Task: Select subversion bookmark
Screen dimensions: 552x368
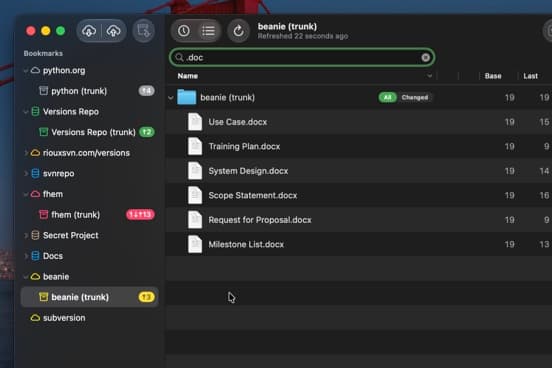Action: (x=64, y=318)
